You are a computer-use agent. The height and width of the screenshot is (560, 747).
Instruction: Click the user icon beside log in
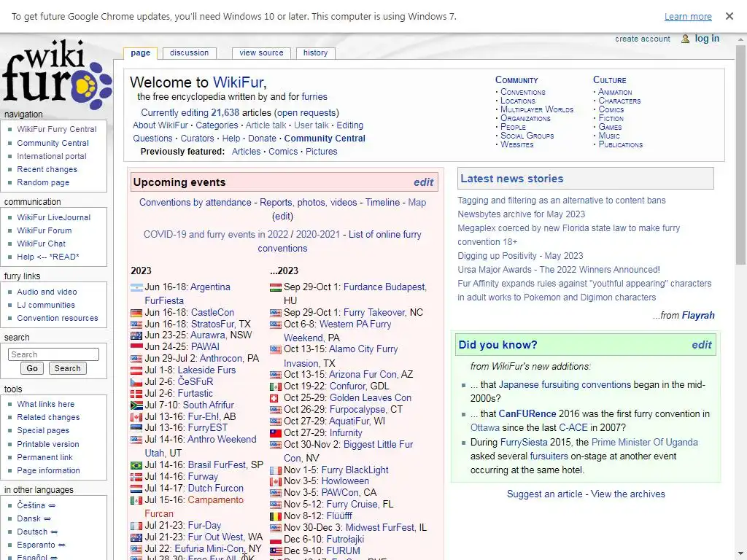[685, 39]
